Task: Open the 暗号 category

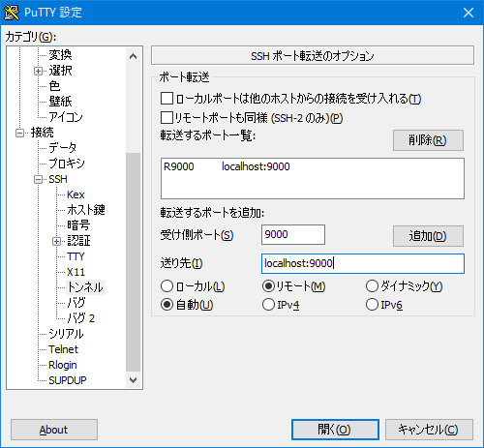Action: pyautogui.click(x=78, y=225)
